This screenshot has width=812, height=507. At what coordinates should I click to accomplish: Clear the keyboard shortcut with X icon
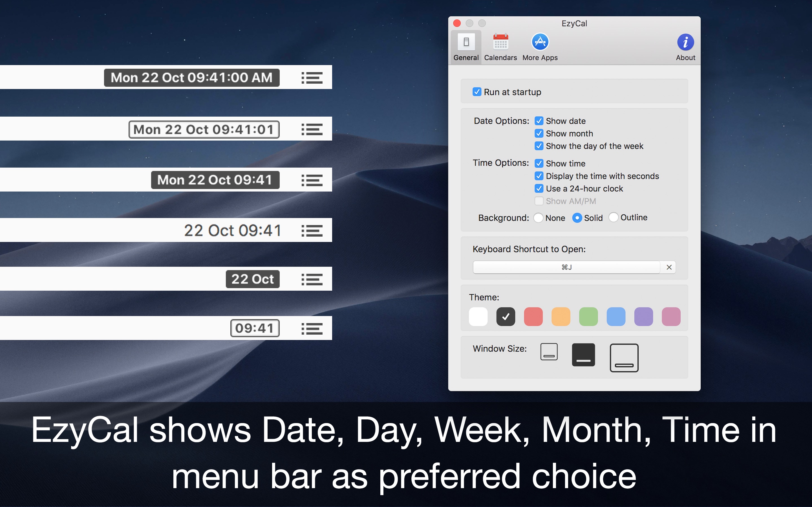pos(669,267)
